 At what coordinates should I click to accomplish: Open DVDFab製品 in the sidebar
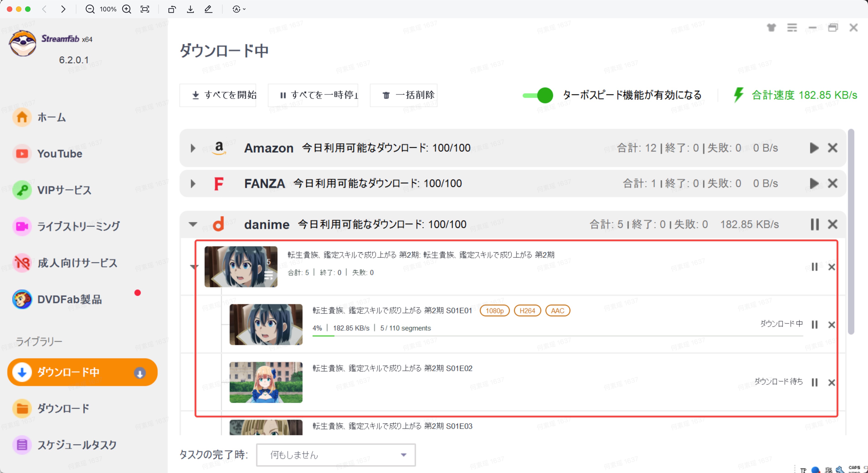tap(57, 299)
